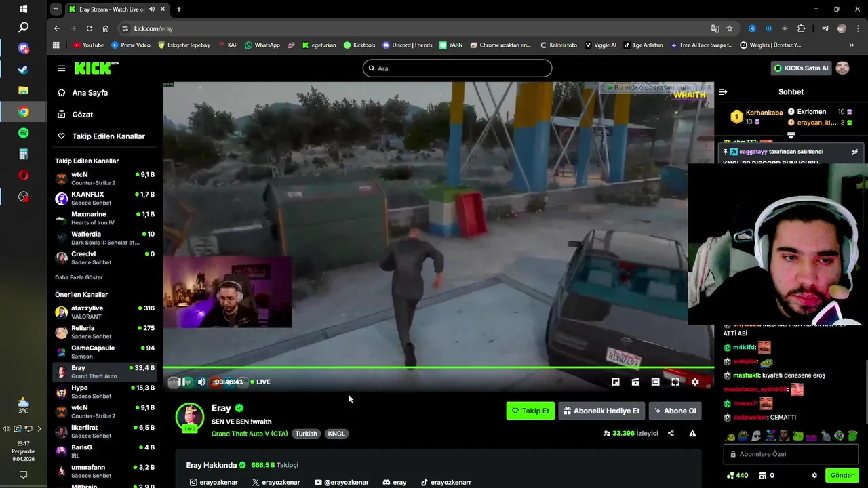This screenshot has height=488, width=868.
Task: Focus the Ara search field
Action: coord(457,68)
